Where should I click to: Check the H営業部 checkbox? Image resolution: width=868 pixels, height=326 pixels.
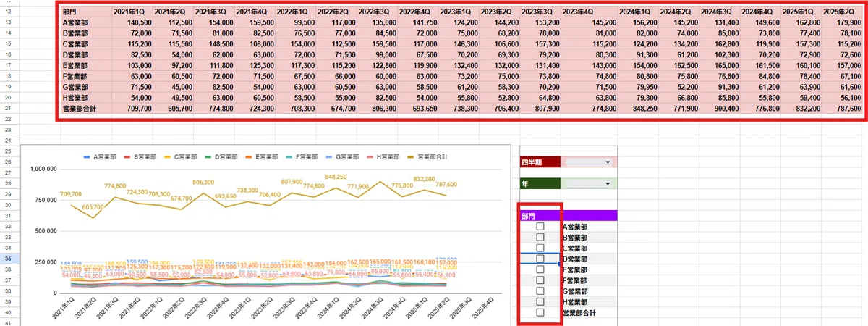540,301
